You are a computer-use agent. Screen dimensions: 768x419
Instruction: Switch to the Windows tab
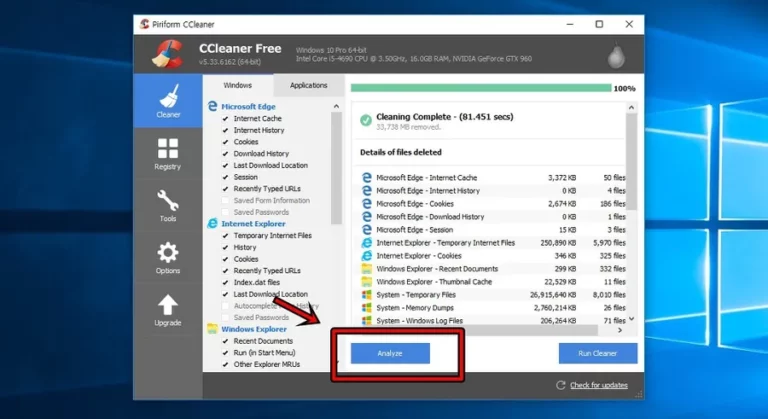point(238,85)
